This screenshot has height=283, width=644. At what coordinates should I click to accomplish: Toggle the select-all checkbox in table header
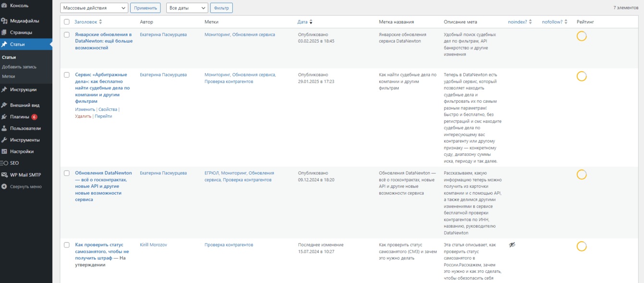(x=67, y=22)
